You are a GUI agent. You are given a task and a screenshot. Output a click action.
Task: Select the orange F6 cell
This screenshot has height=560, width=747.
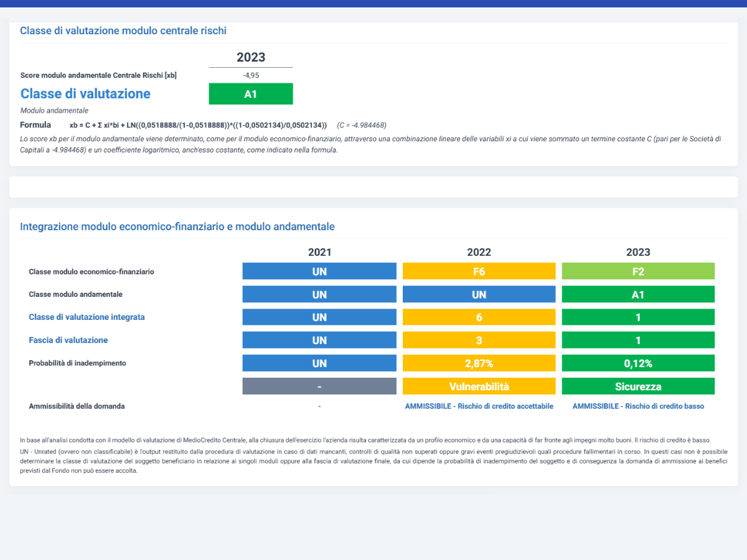[479, 271]
